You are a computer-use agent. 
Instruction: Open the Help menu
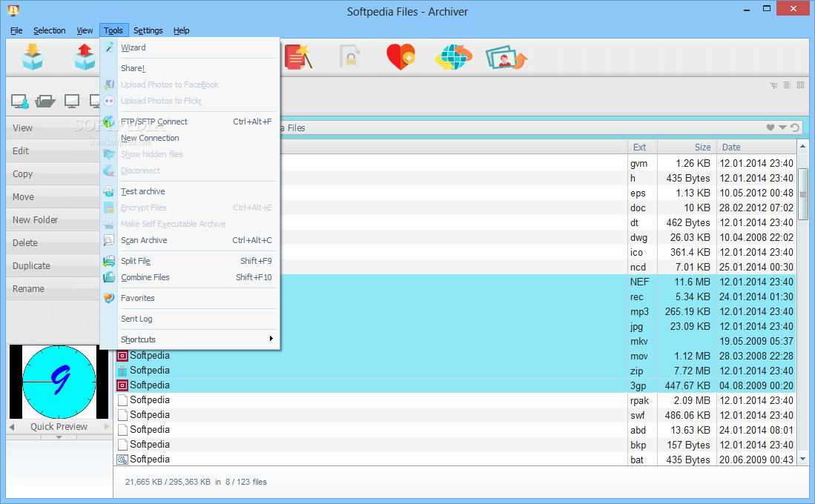pos(182,30)
